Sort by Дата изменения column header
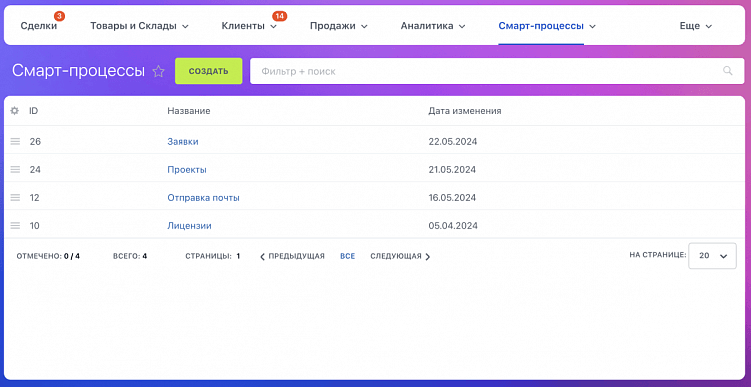751x387 pixels. click(x=465, y=111)
